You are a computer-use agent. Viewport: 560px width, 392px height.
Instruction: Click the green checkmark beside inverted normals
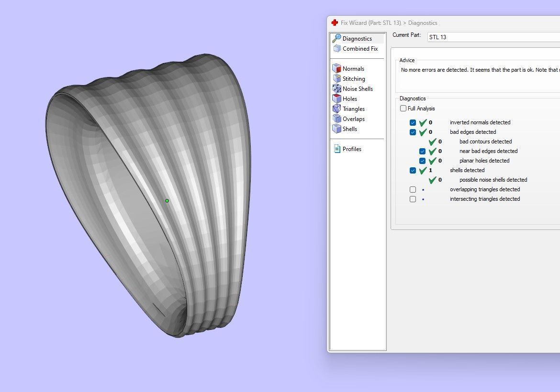tap(423, 122)
